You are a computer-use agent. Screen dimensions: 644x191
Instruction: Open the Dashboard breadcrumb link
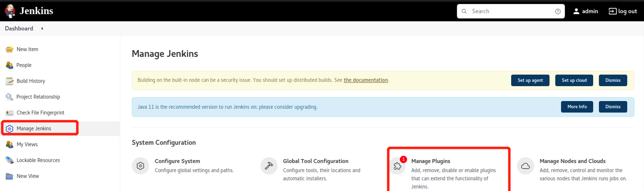pos(19,28)
